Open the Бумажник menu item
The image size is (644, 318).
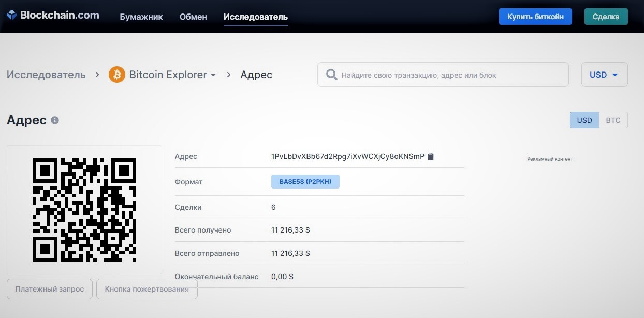pos(141,17)
